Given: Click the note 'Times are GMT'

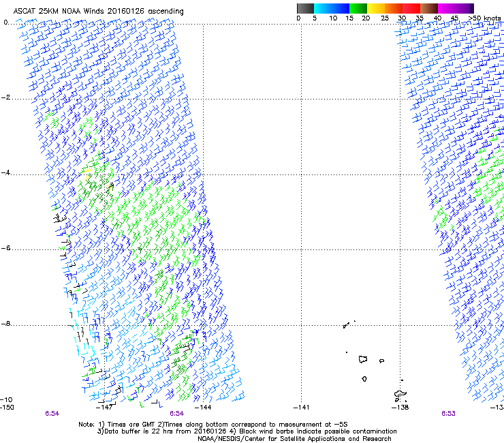Looking at the screenshot, I should (131, 425).
